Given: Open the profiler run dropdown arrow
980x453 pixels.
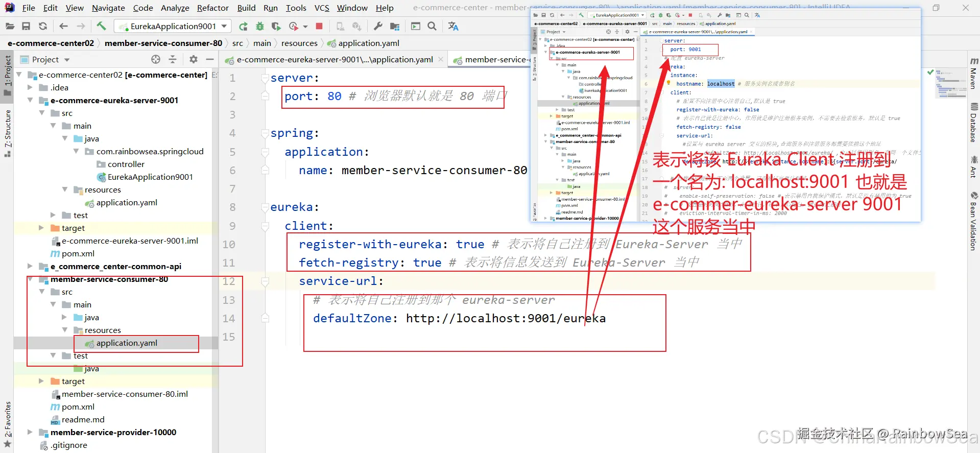Looking at the screenshot, I should [305, 26].
